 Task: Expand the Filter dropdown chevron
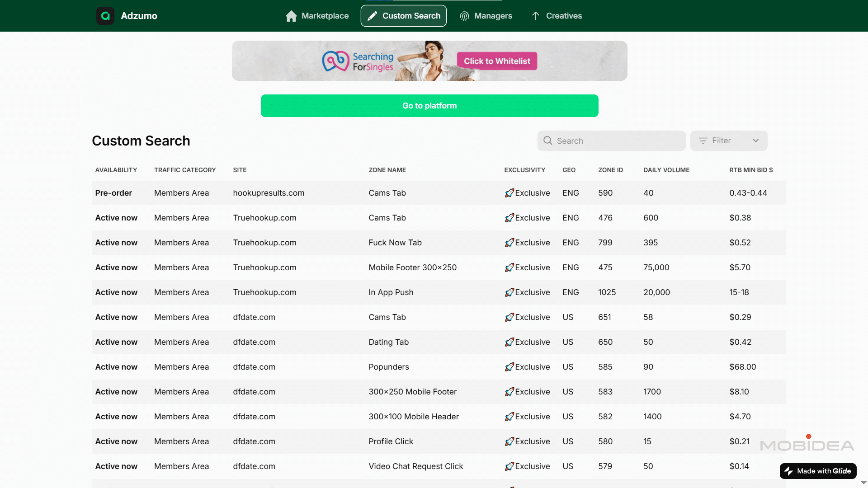(x=756, y=141)
